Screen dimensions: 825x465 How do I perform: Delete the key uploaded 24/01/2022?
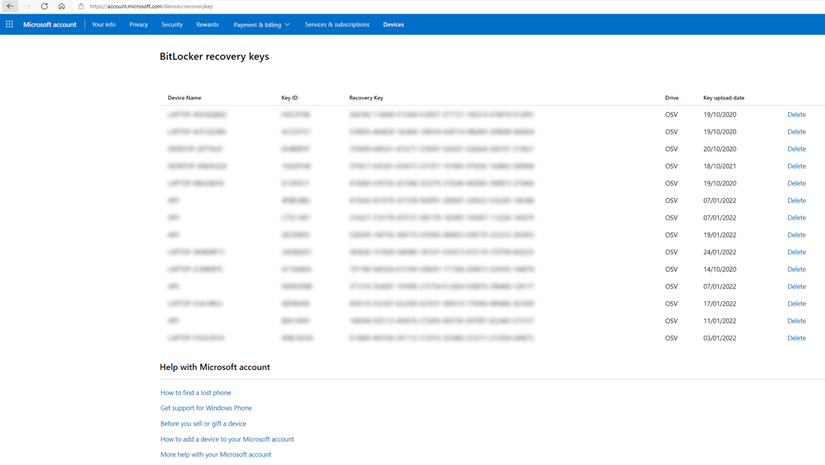click(797, 252)
